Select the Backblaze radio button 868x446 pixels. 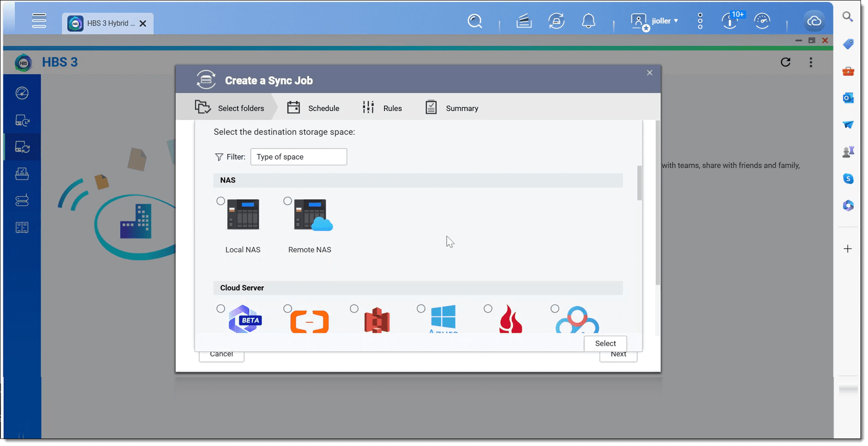[488, 308]
